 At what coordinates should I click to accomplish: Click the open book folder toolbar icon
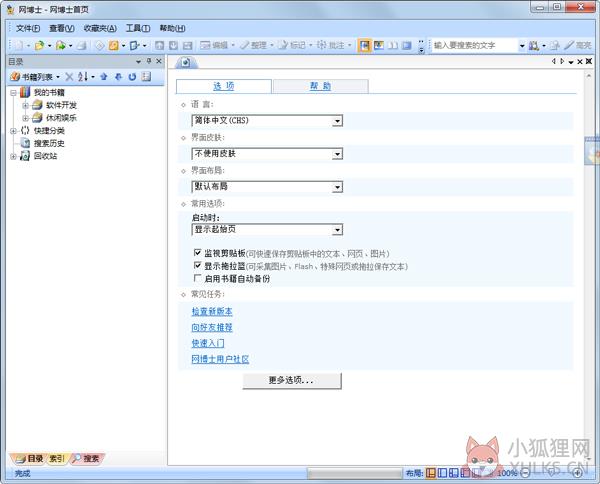(x=39, y=46)
